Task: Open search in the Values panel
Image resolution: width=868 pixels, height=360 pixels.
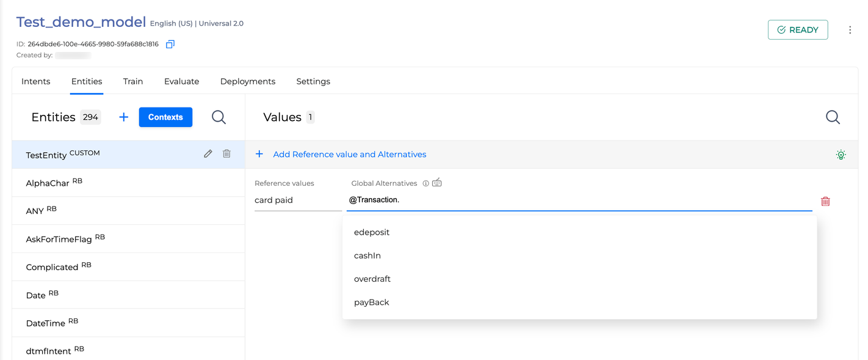Action: coord(833,117)
